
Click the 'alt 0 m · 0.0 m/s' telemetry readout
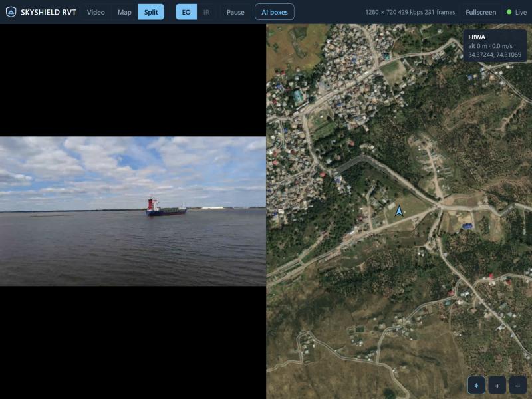pyautogui.click(x=490, y=46)
